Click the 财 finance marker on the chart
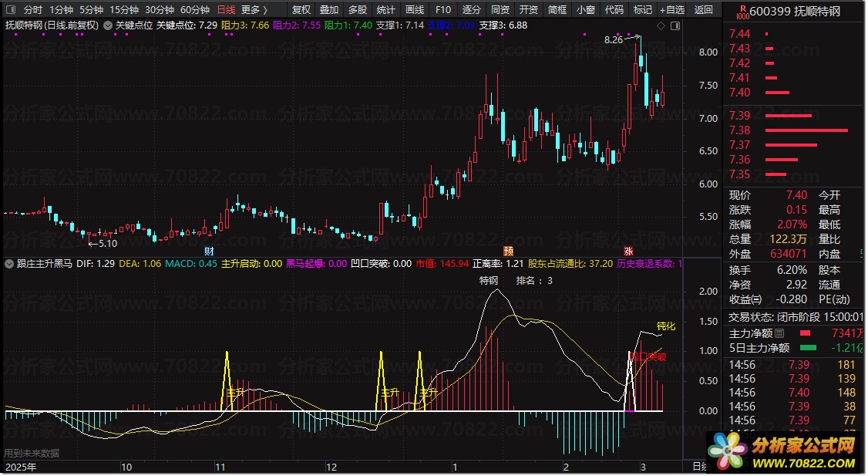868x476 pixels. tap(209, 252)
